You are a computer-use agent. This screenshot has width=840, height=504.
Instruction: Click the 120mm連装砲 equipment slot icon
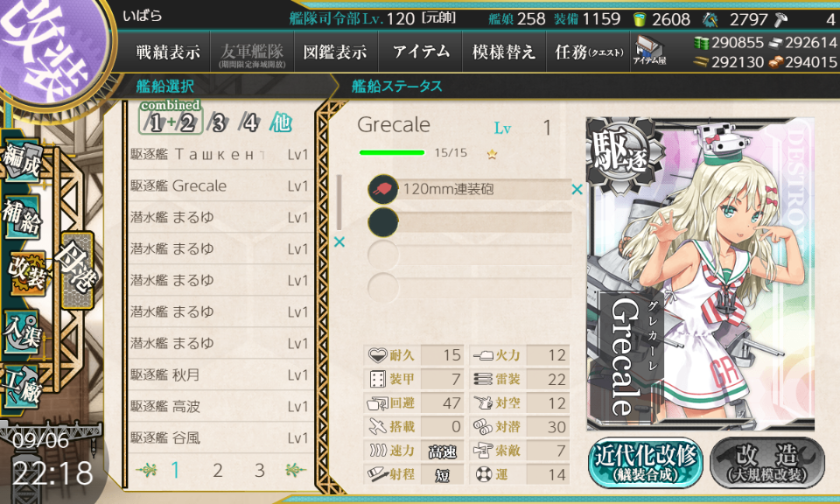(x=383, y=189)
